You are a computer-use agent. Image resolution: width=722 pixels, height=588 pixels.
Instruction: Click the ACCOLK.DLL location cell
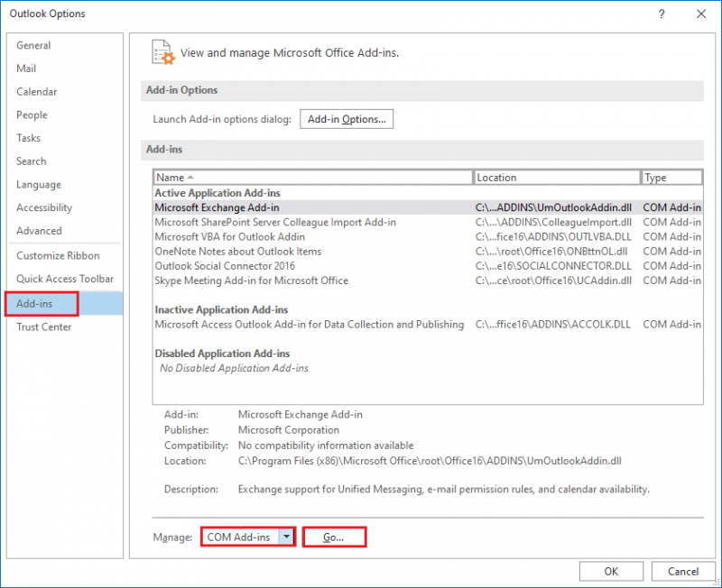click(x=552, y=325)
